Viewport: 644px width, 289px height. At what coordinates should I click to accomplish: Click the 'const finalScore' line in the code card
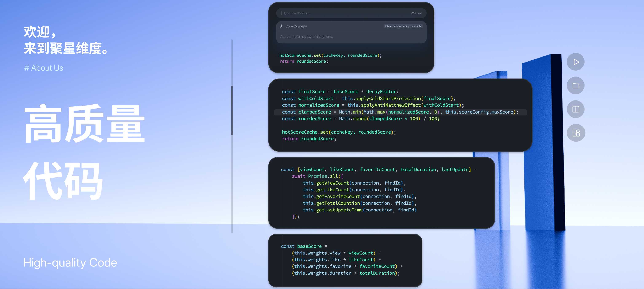[x=340, y=92]
